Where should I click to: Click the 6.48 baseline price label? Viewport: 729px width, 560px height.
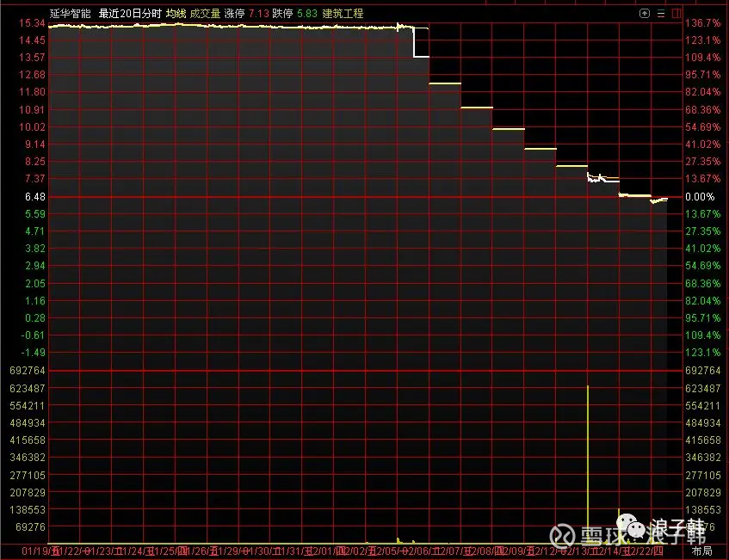[35, 197]
